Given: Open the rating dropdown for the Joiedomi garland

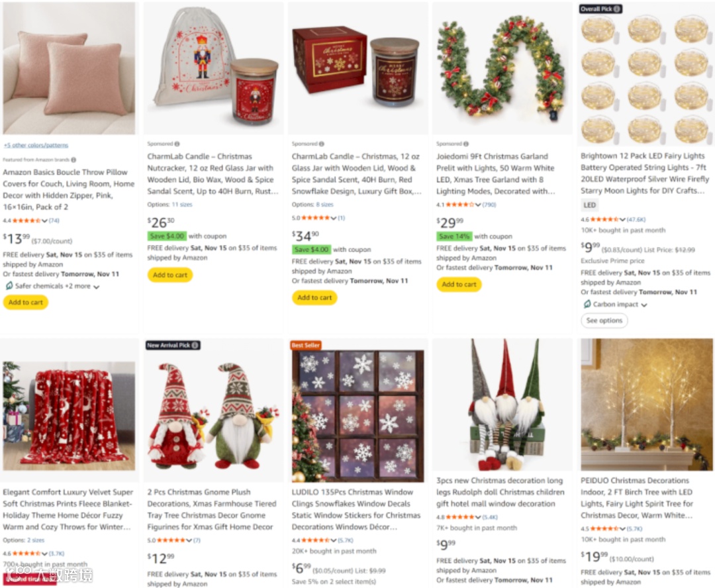Looking at the screenshot, I should click(x=478, y=205).
